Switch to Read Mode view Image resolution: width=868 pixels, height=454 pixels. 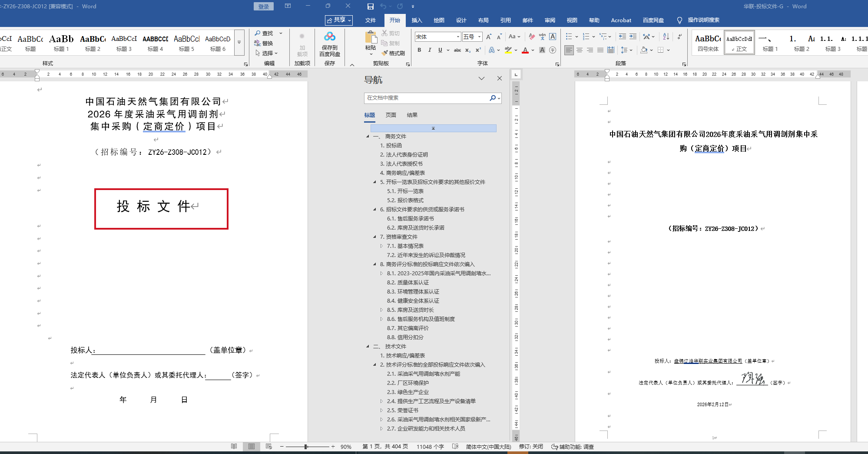point(234,447)
